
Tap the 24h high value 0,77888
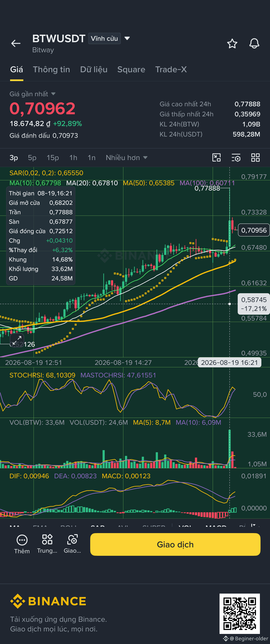tap(247, 104)
